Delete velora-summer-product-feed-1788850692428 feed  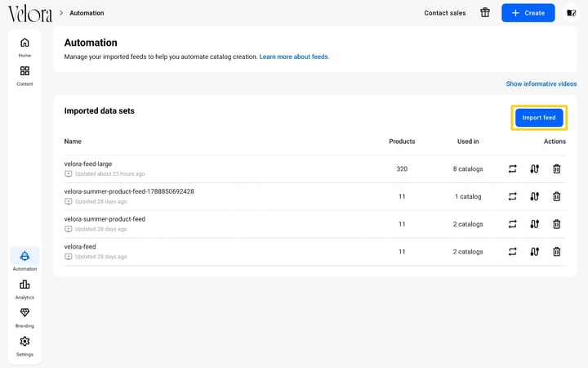click(x=556, y=196)
